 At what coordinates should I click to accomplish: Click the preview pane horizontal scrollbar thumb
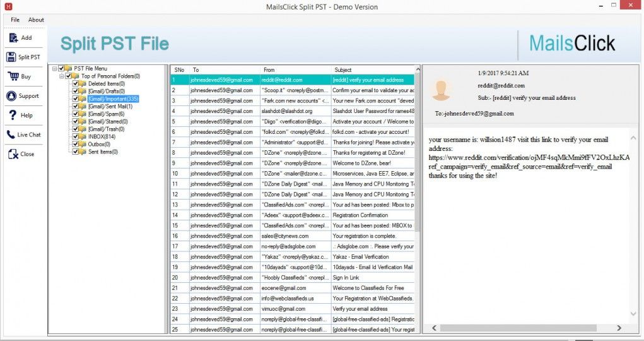click(x=518, y=328)
